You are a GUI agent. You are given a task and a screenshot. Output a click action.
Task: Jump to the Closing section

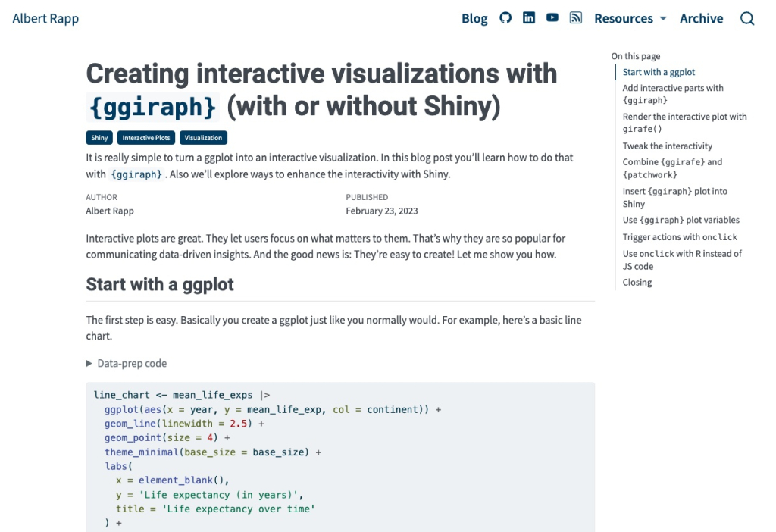(637, 283)
